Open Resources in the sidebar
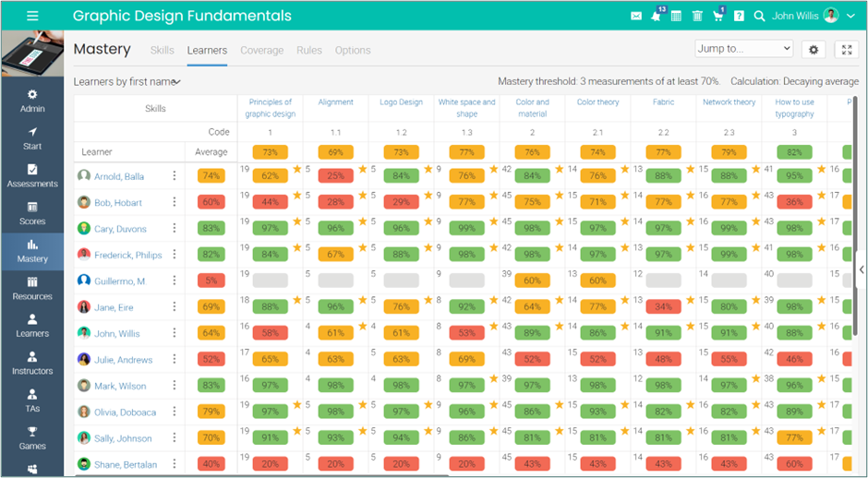This screenshot has width=868, height=478. point(32,289)
